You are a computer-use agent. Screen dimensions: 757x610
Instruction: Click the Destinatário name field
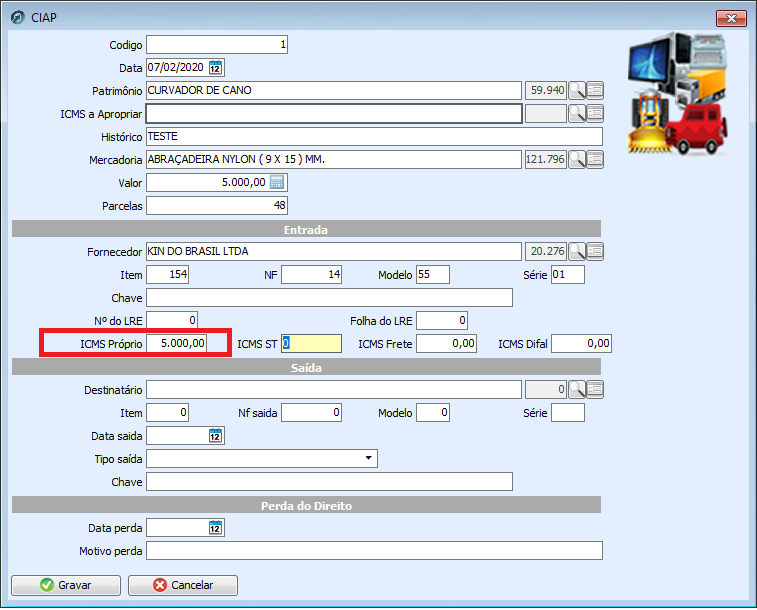click(334, 389)
